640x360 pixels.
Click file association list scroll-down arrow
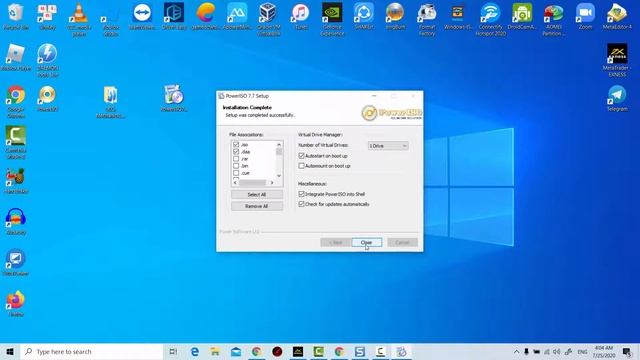pos(279,176)
